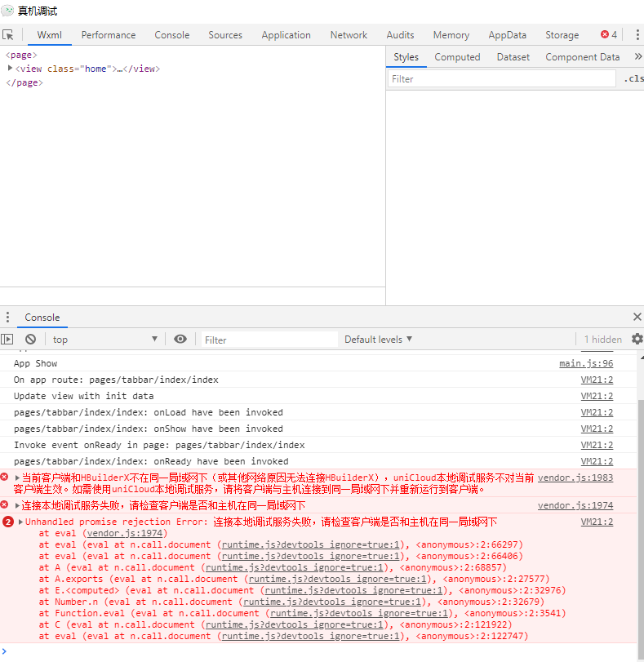Screen dimensions: 644x662
Task: Focus the console Filter input
Action: tap(269, 340)
